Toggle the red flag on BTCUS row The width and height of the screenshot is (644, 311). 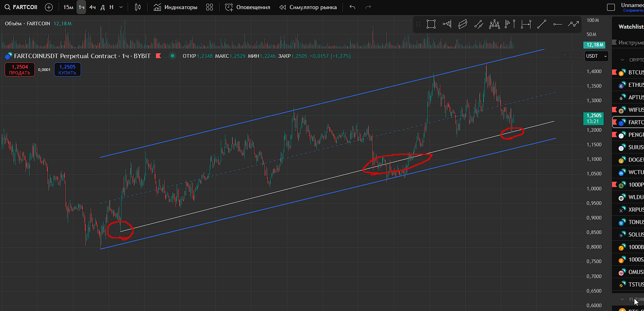[x=615, y=72]
